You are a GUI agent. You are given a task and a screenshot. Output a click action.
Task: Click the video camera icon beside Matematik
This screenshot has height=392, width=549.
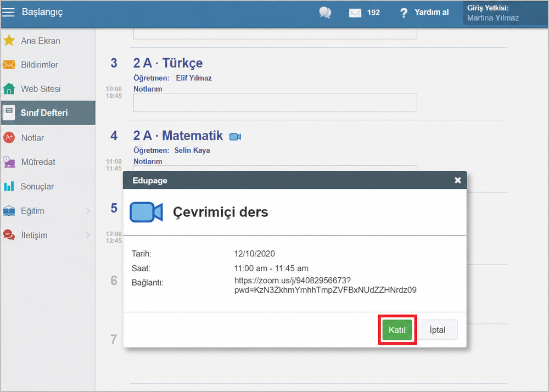click(236, 137)
